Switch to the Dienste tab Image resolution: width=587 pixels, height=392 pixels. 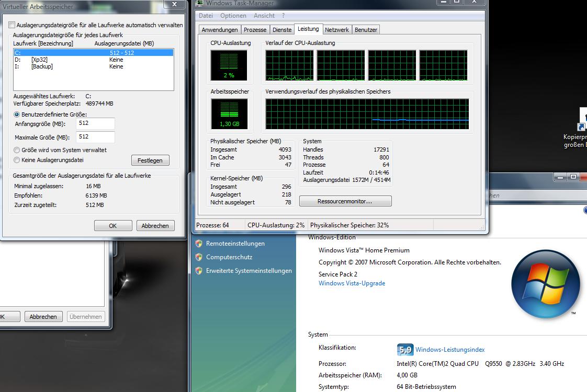282,30
